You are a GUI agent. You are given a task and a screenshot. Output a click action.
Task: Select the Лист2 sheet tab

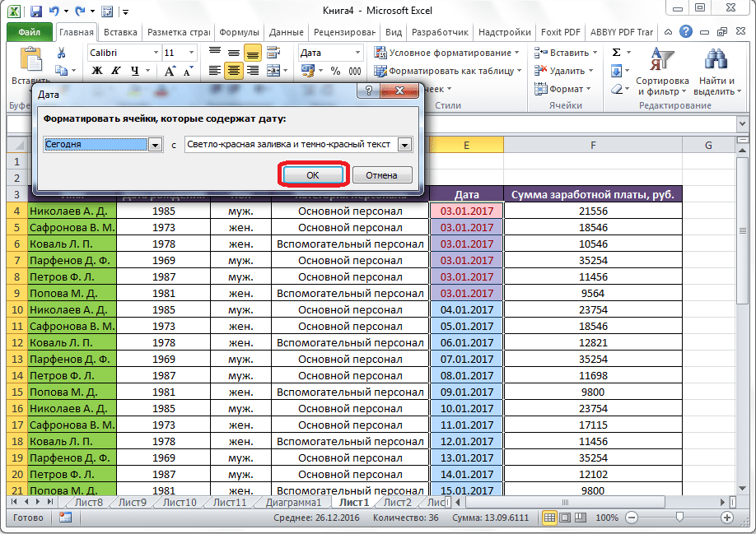pyautogui.click(x=397, y=502)
